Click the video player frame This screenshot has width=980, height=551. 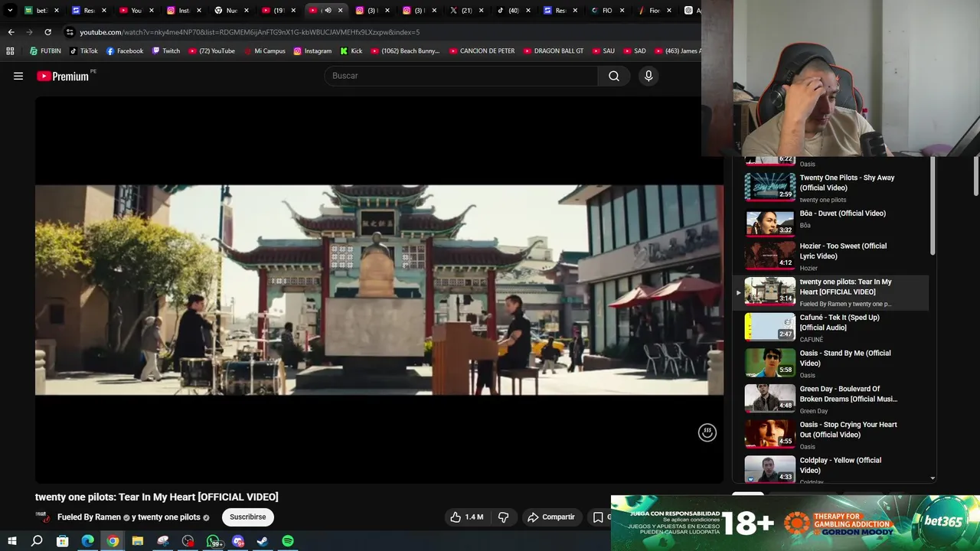tap(379, 290)
